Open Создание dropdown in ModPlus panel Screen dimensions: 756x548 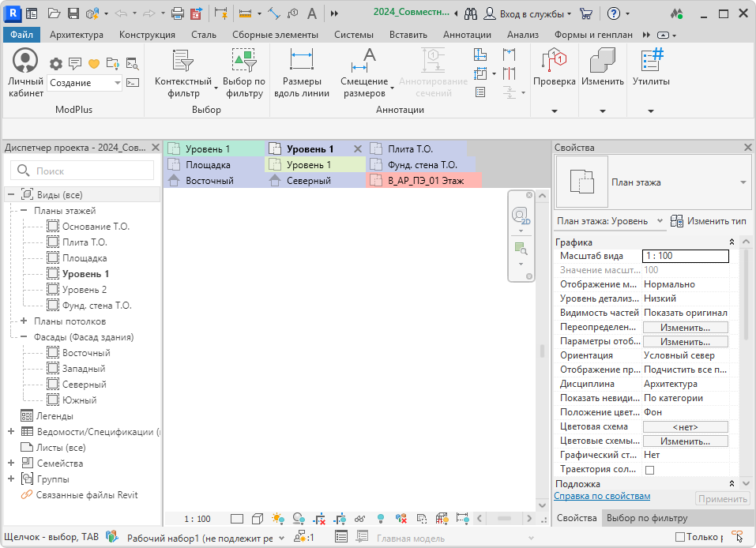click(85, 83)
